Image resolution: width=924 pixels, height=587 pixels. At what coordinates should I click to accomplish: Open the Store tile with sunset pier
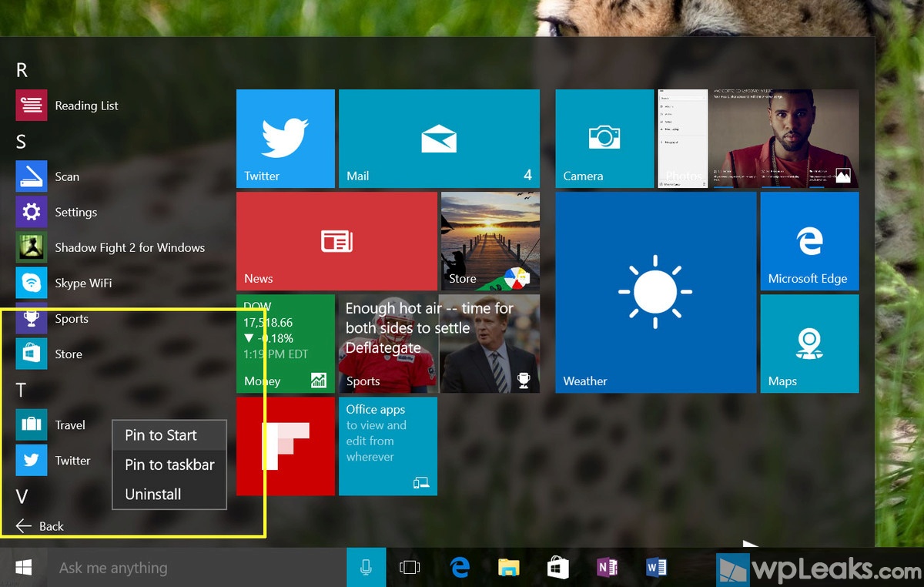coord(490,241)
